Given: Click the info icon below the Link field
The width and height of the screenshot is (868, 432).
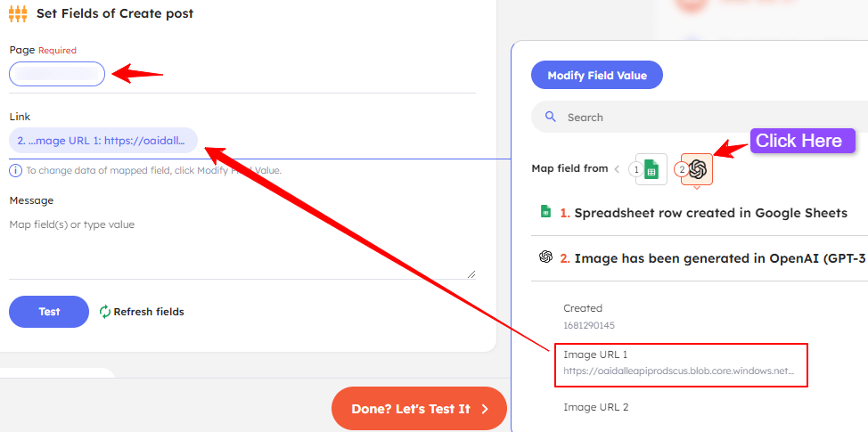Looking at the screenshot, I should pyautogui.click(x=15, y=170).
